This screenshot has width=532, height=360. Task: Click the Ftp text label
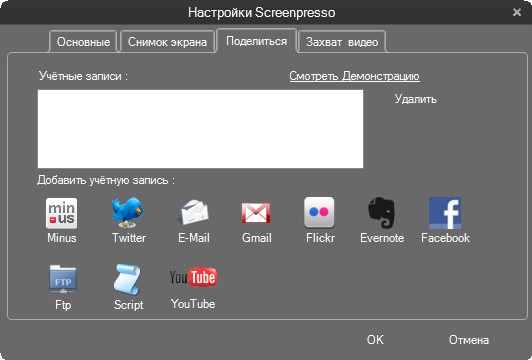[63, 305]
